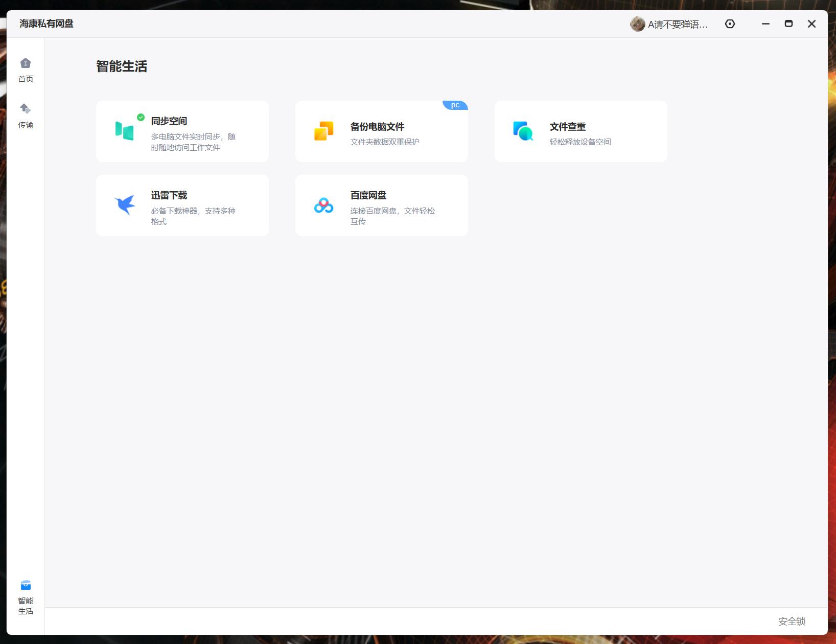Click the green checkmark on 同步空间
Screen dimensions: 836x644
[141, 117]
